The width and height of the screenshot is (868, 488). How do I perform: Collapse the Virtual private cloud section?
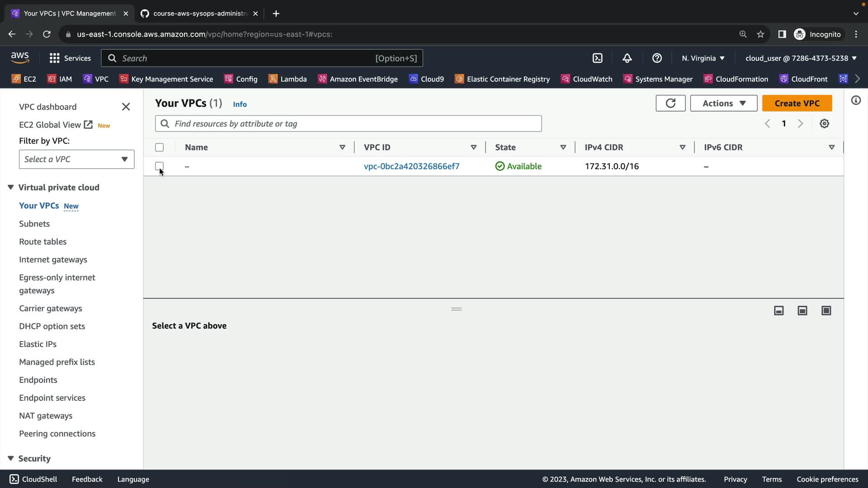pos(11,187)
